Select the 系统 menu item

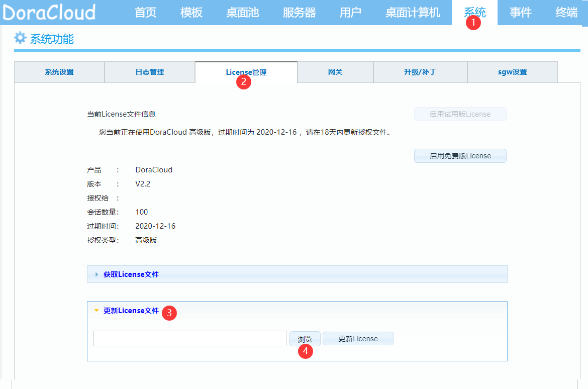[475, 13]
